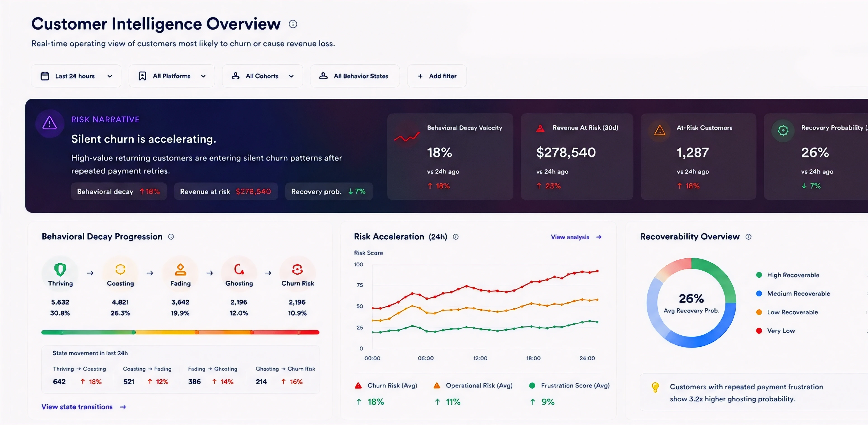Click the calendar icon in Last 24 hours filter

point(45,76)
